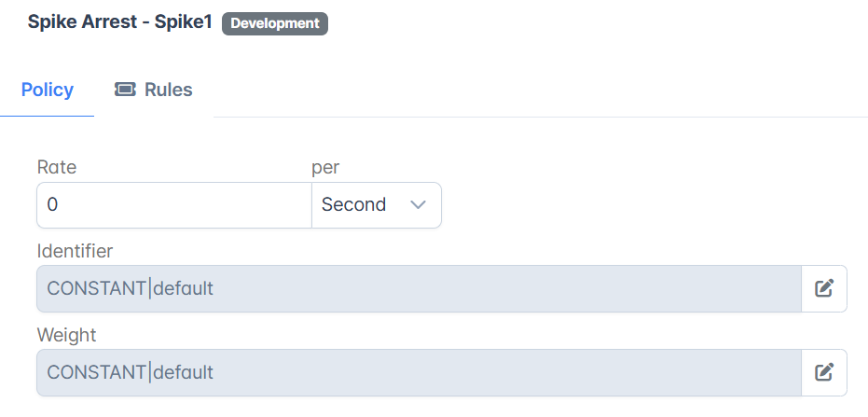Click the Weight field label
The height and width of the screenshot is (417, 868).
coord(66,335)
